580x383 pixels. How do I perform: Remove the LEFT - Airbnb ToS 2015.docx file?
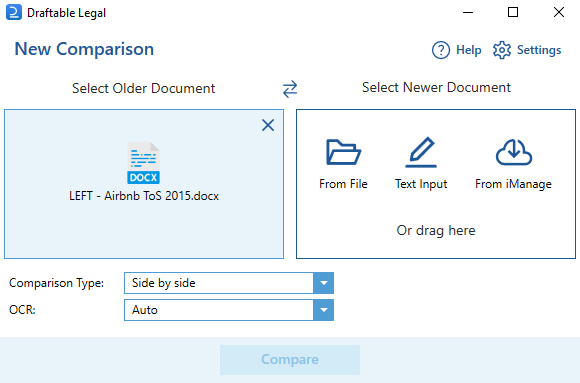(x=268, y=125)
